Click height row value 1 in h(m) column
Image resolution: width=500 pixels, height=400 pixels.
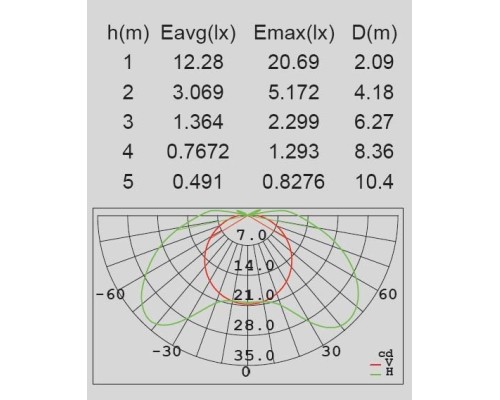pyautogui.click(x=128, y=63)
